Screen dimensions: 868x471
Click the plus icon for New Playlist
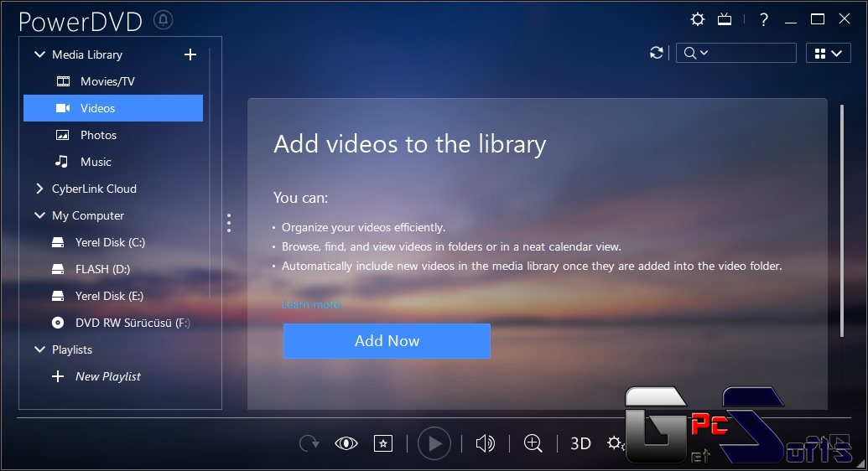tap(58, 376)
